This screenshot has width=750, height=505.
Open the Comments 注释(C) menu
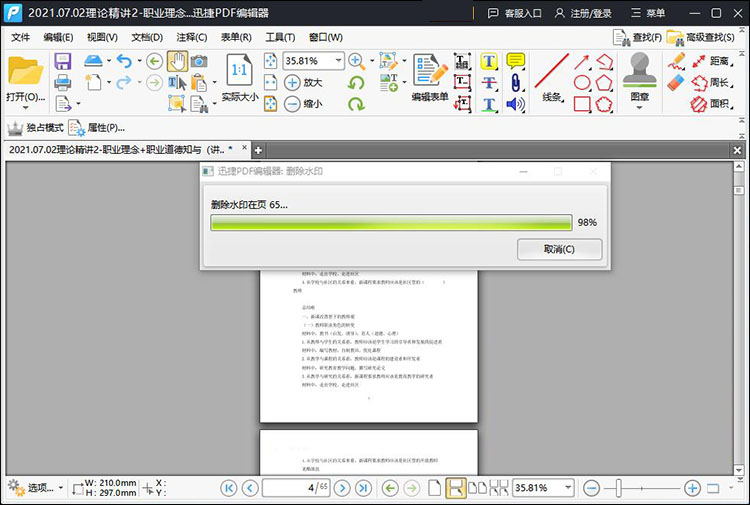(191, 37)
